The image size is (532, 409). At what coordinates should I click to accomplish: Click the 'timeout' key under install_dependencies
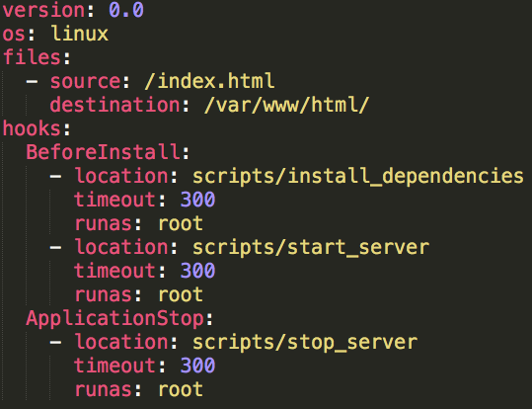115,200
